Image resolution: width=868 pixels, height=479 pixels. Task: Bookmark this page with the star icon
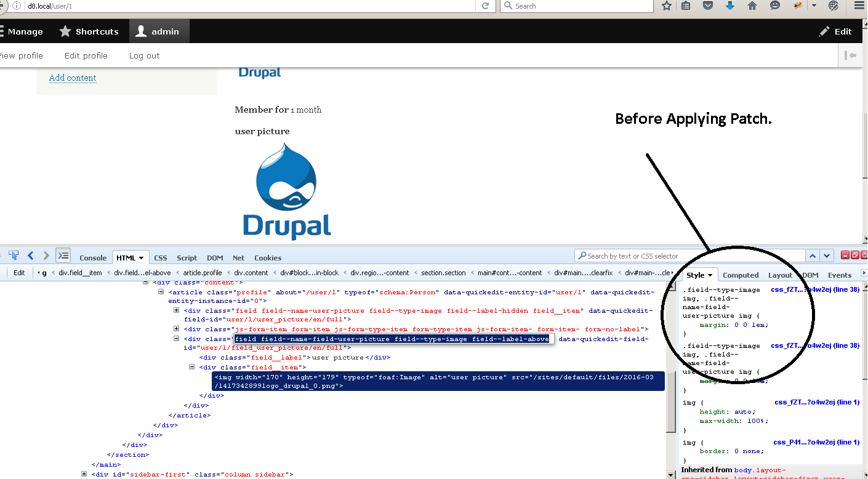(667, 6)
